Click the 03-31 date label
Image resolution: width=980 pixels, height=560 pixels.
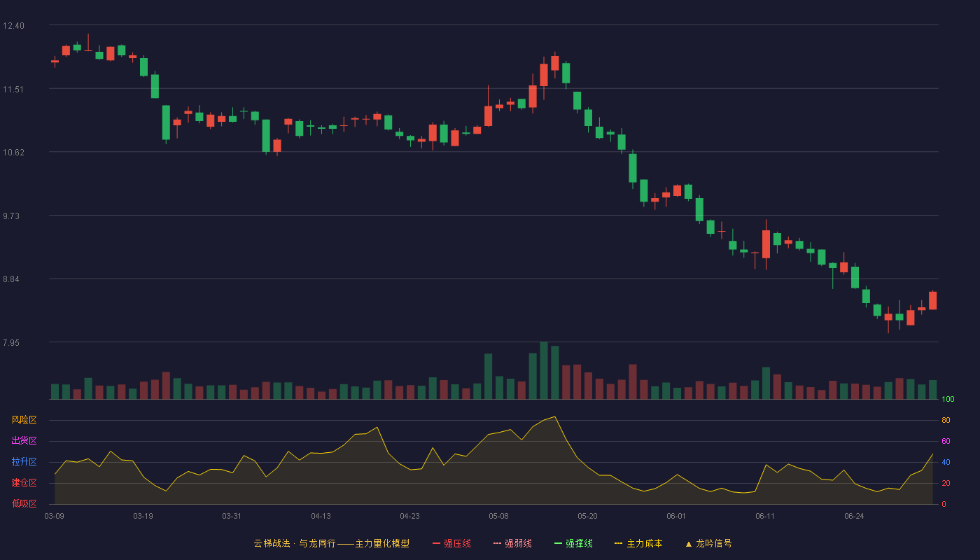point(232,516)
